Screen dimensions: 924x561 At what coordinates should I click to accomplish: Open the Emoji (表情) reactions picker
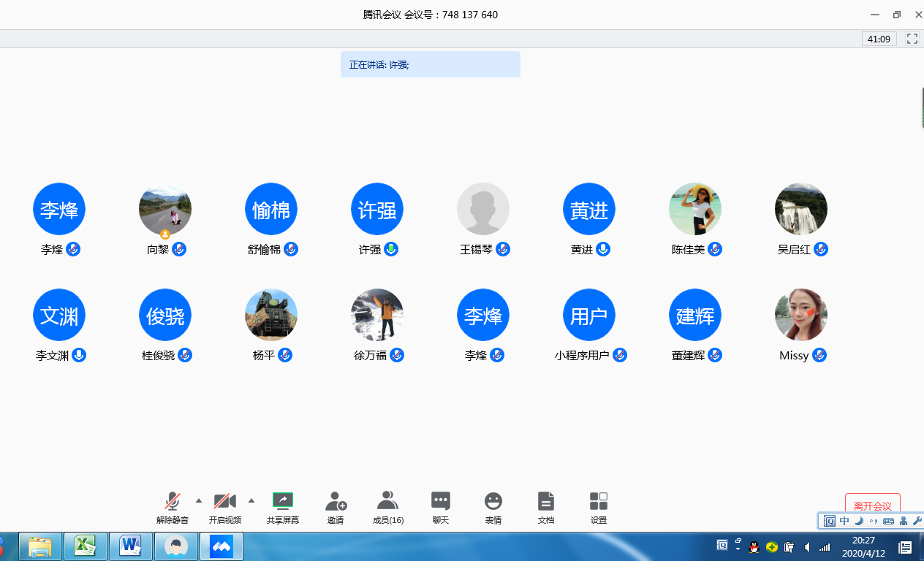pyautogui.click(x=493, y=507)
